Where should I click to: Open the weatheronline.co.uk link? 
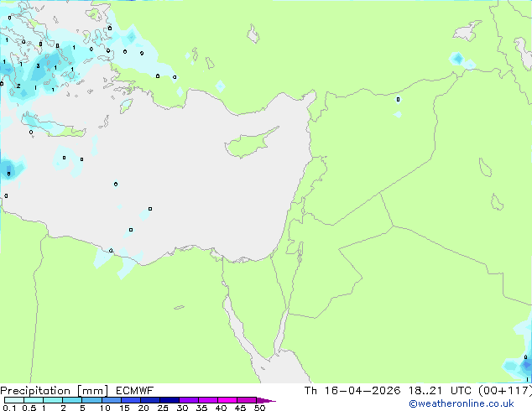click(462, 403)
